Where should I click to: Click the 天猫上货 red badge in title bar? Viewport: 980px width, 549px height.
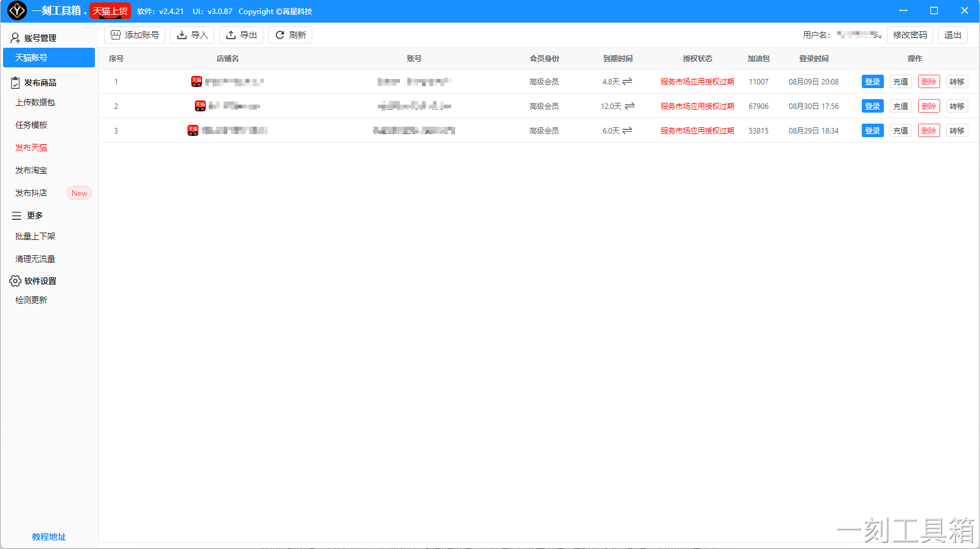coord(110,11)
